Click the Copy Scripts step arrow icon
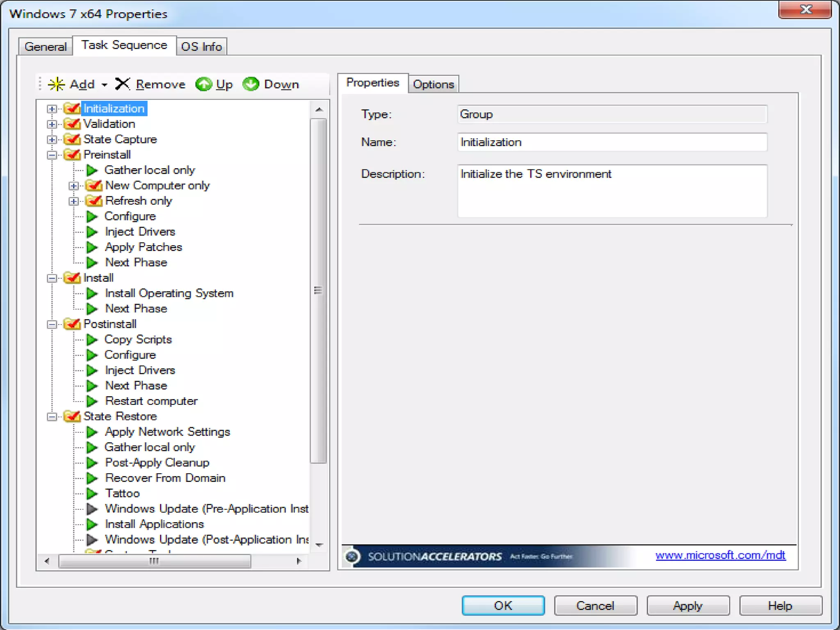 [92, 340]
